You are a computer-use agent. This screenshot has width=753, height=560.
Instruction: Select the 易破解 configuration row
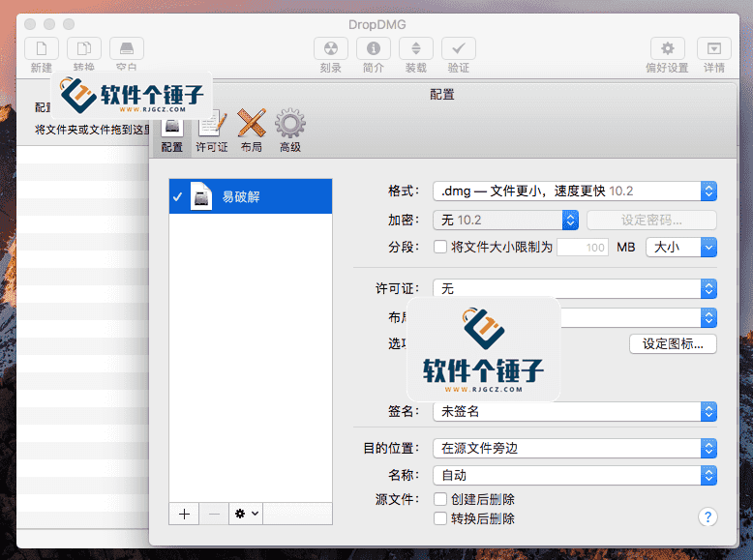(251, 196)
